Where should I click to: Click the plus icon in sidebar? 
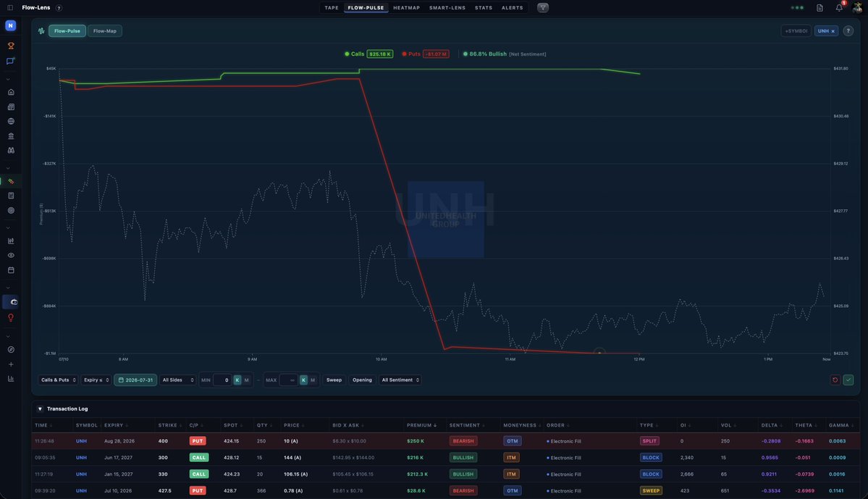(x=11, y=364)
